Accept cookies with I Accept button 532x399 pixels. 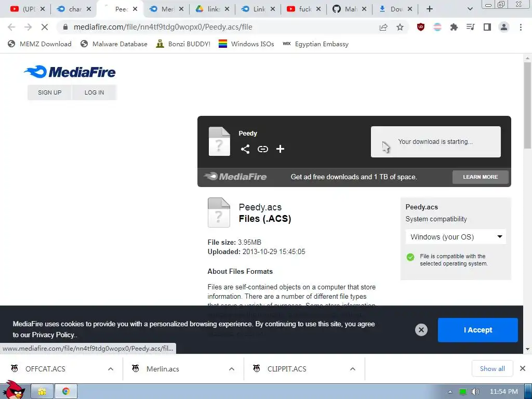(478, 330)
